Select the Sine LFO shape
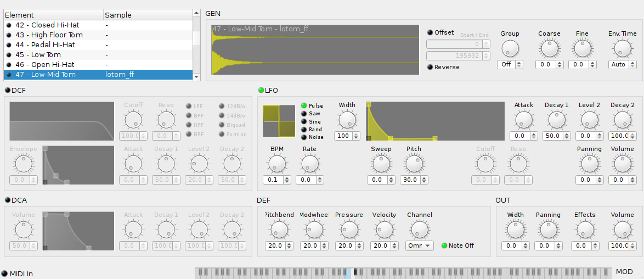 pos(303,121)
